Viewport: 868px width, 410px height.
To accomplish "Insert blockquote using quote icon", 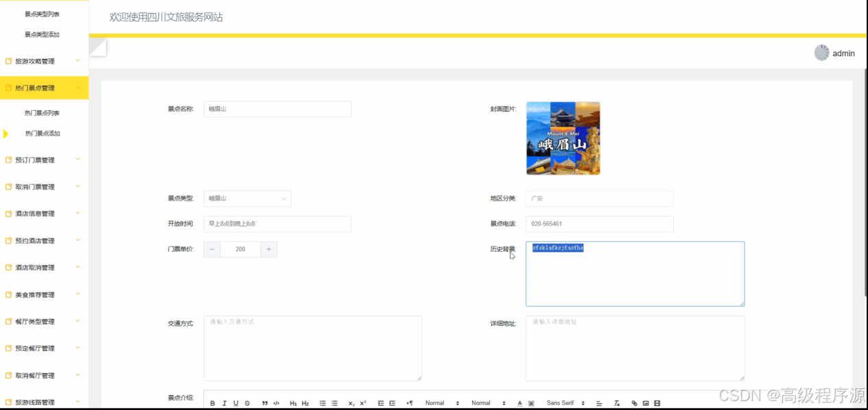I will coord(264,403).
